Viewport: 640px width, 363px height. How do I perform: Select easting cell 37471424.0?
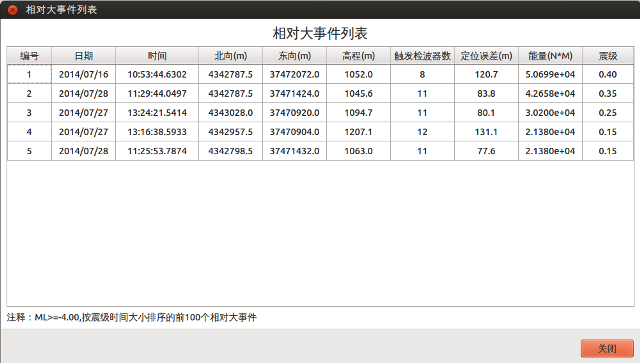tap(294, 94)
